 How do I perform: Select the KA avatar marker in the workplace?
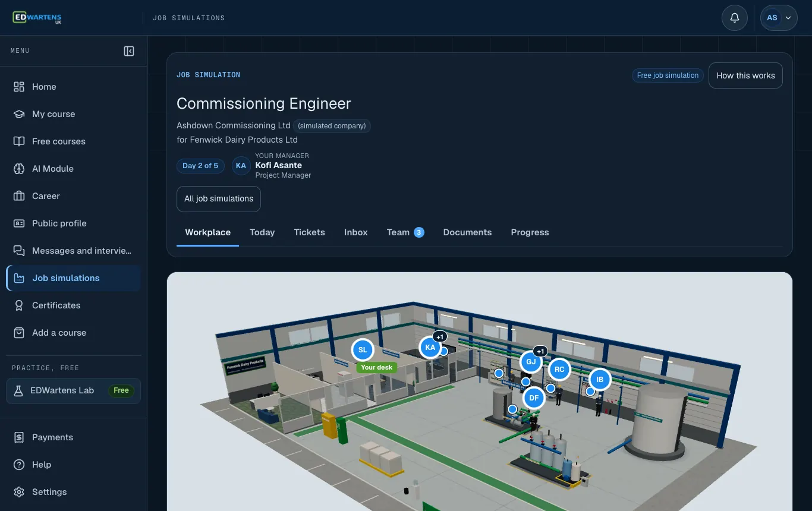click(x=430, y=348)
